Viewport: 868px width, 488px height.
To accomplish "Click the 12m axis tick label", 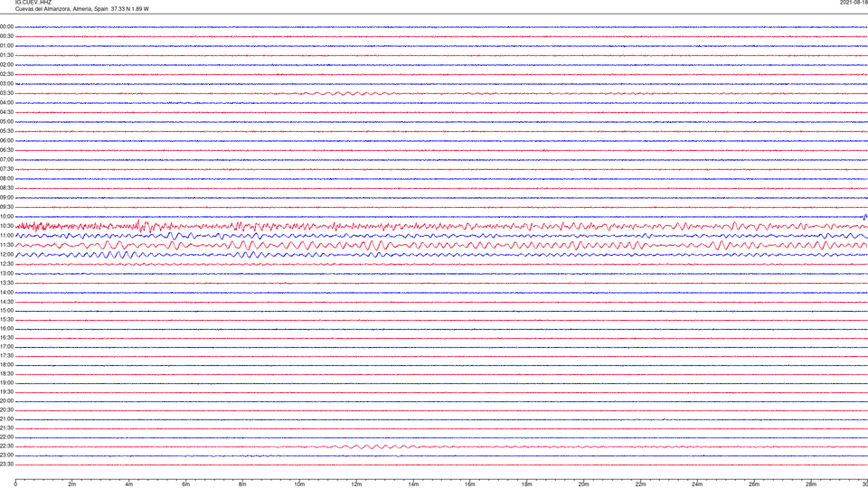I will (356, 484).
